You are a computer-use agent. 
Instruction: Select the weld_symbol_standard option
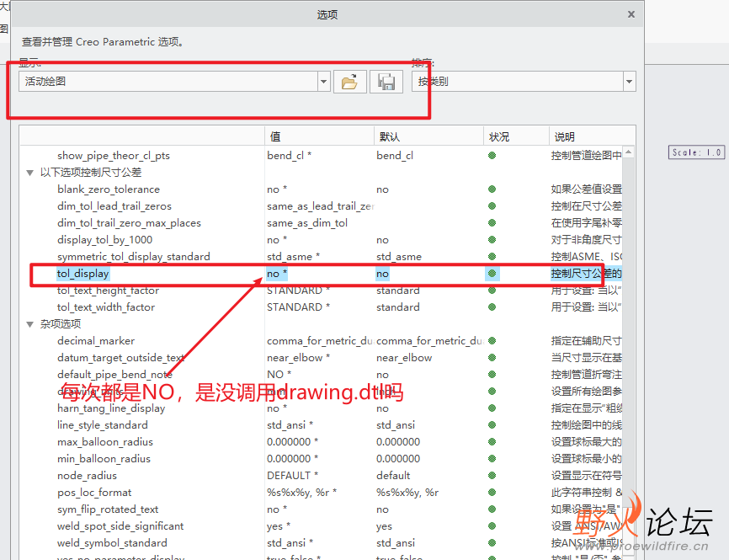click(112, 543)
